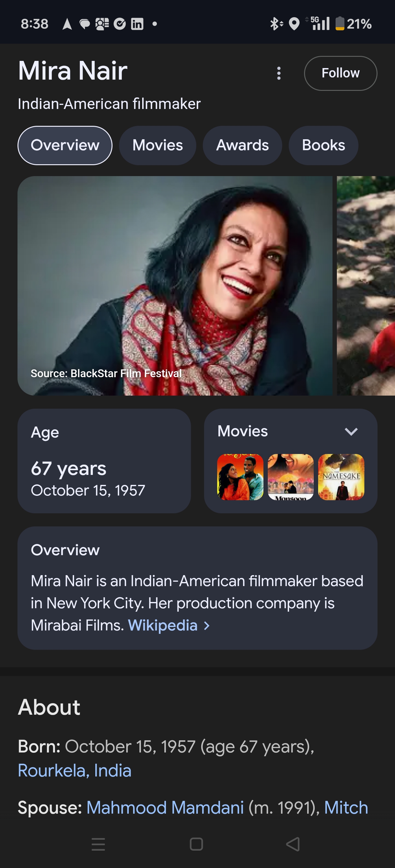Select the Books tab chip

click(323, 145)
